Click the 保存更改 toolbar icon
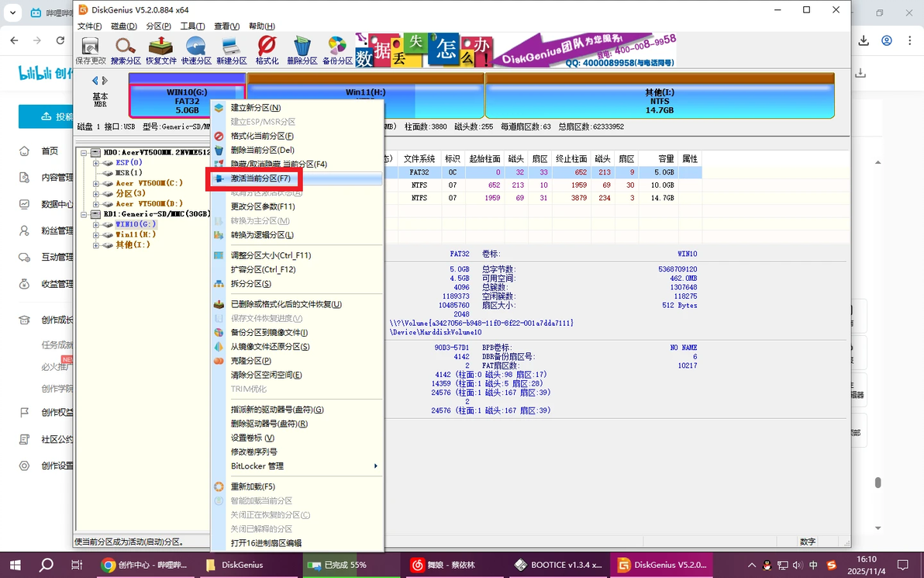 [89, 50]
